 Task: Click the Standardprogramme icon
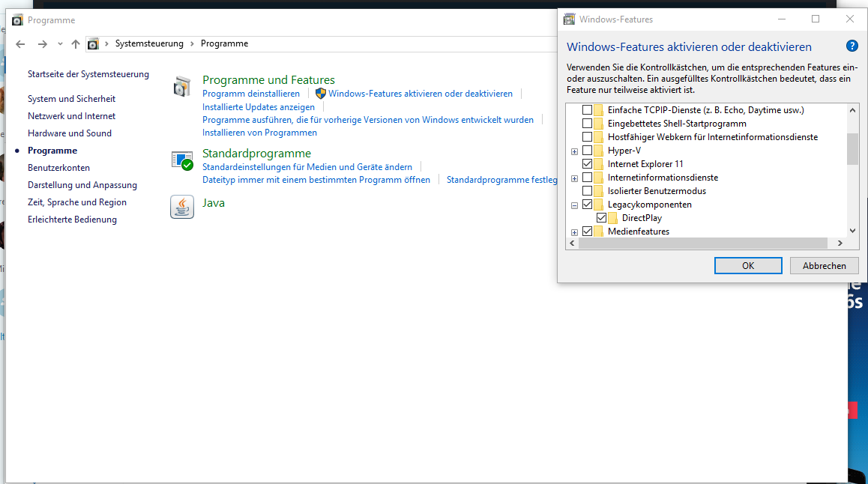click(182, 160)
